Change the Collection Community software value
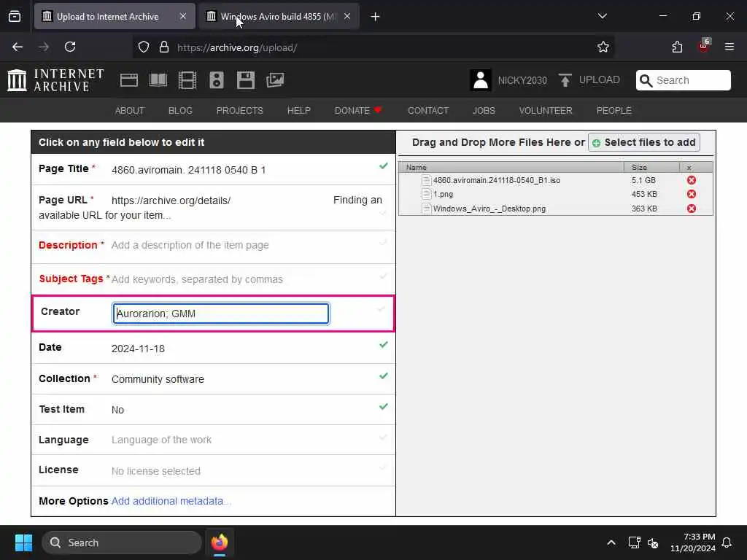Screen dimensions: 747x560 pyautogui.click(x=158, y=379)
